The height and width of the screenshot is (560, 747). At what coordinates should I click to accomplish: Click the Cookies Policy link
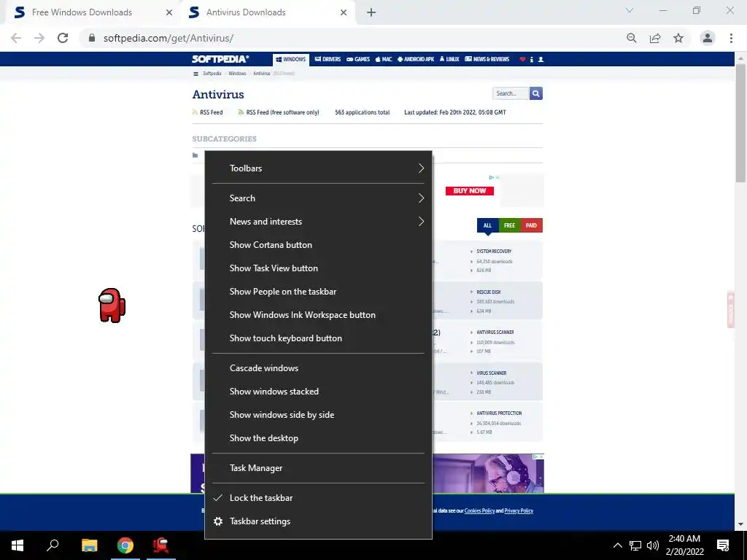point(479,510)
